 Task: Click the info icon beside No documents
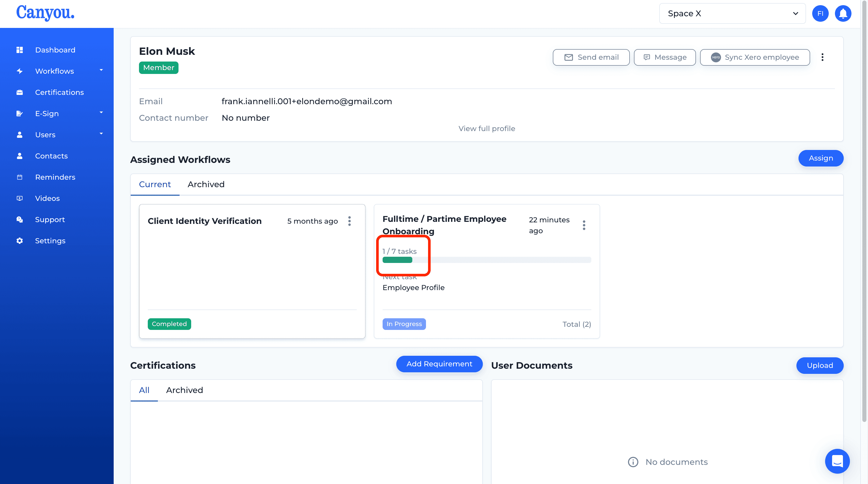pos(633,462)
